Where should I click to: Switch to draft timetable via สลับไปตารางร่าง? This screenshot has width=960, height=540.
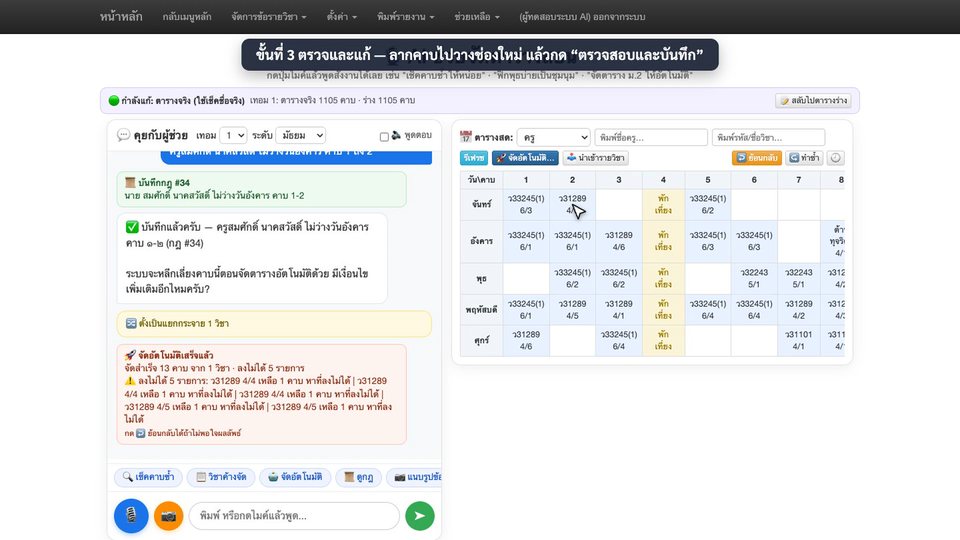813,100
